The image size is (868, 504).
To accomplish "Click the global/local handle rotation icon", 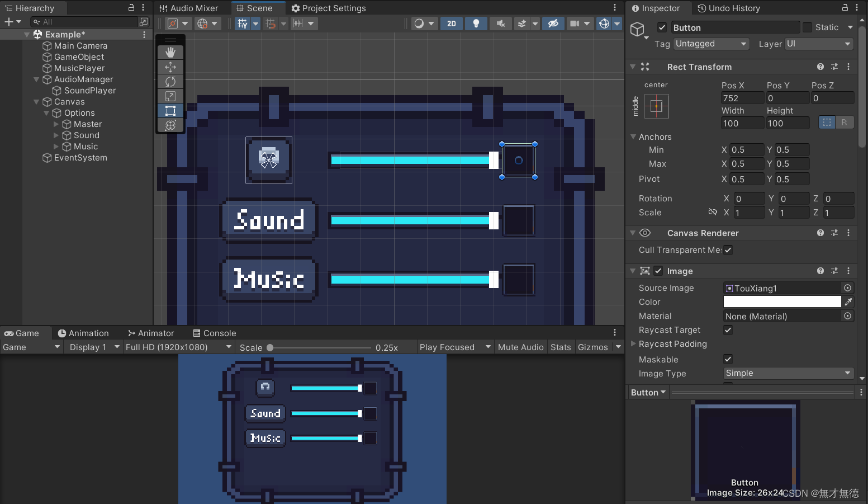I will pyautogui.click(x=202, y=23).
